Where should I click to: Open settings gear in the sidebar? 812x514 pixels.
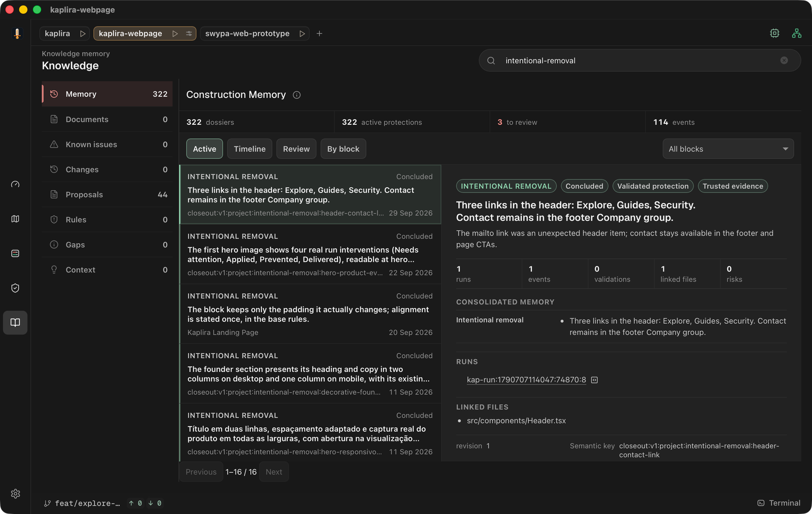15,494
